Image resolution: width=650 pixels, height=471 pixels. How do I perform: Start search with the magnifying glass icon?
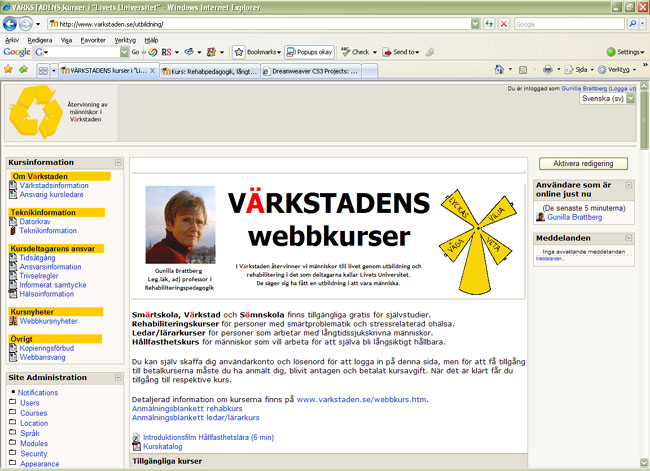632,24
